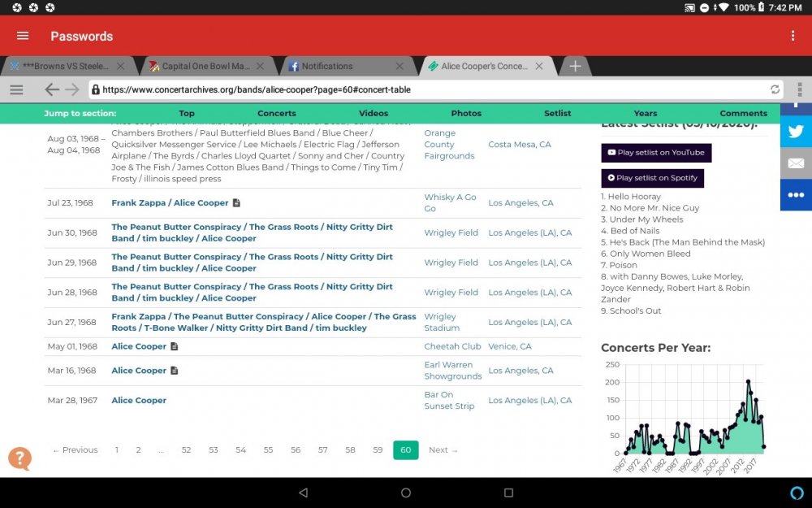Open the Bar On Sunset Strip venue
812x508 pixels.
[x=449, y=400]
